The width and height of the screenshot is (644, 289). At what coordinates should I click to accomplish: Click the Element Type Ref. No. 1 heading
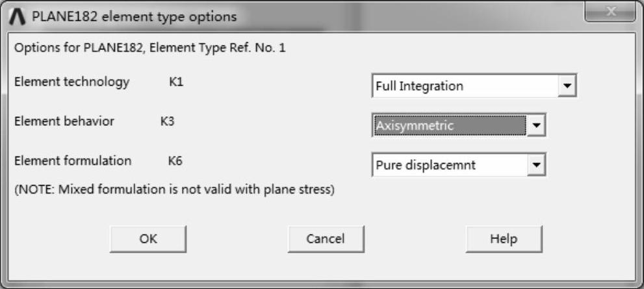coord(150,47)
